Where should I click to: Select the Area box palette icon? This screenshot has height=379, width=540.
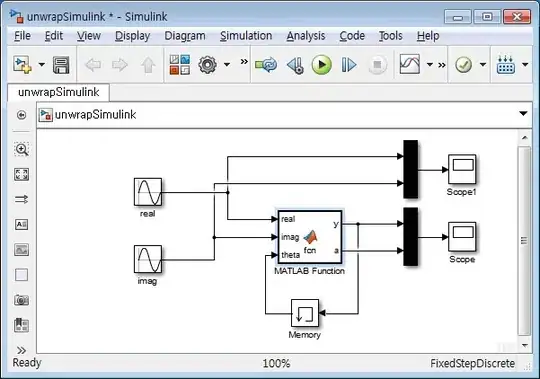[x=21, y=275]
